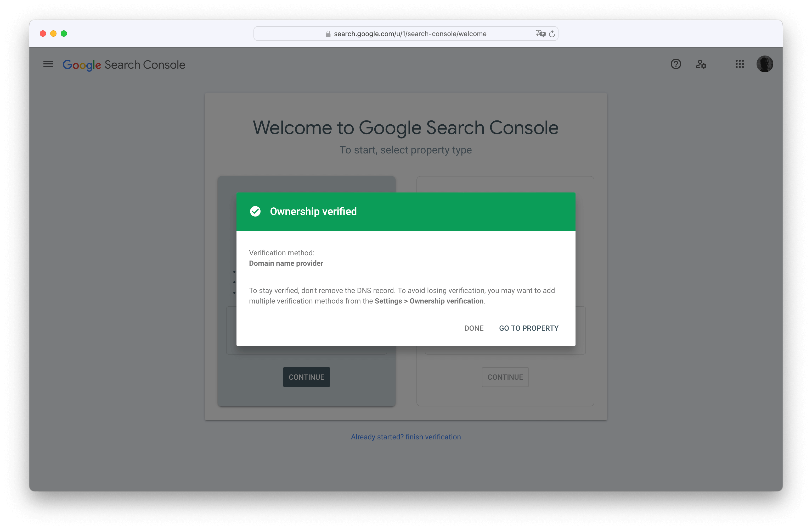Screen dimensions: 812x530
Task: Click GO TO PROPERTY button
Action: pyautogui.click(x=528, y=328)
